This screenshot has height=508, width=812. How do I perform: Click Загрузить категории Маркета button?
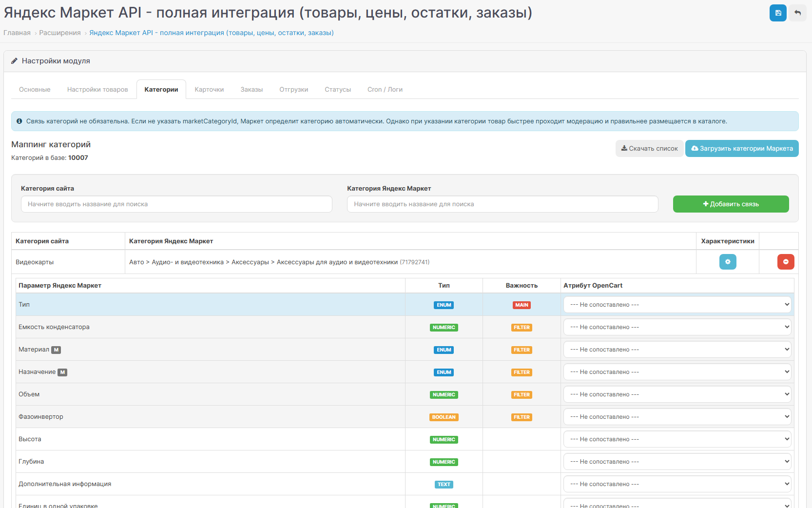pos(742,149)
